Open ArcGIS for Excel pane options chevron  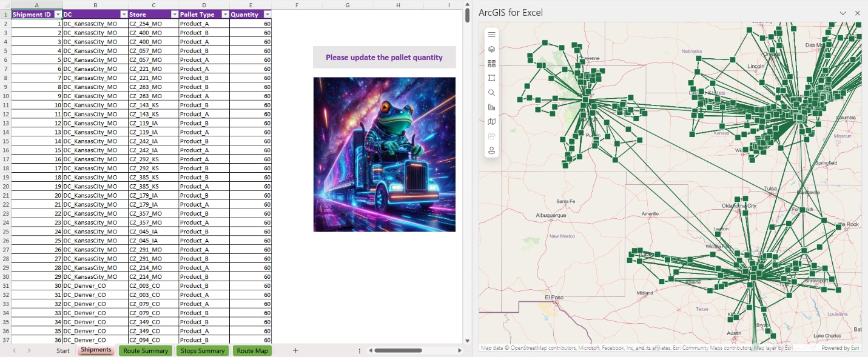[x=843, y=13]
